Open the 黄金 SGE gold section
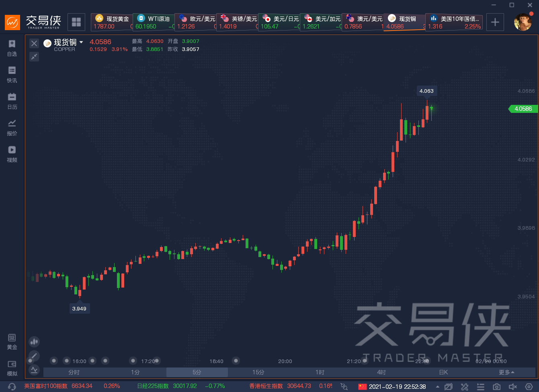 pyautogui.click(x=12, y=341)
